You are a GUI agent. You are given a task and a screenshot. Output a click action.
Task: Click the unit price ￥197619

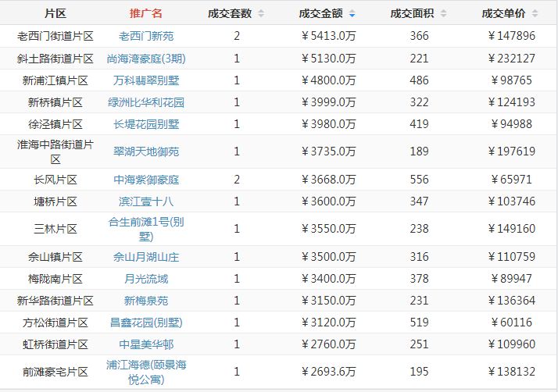(x=511, y=151)
